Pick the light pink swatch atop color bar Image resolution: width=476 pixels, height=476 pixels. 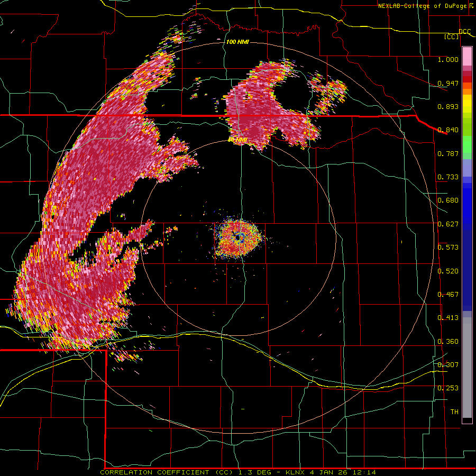coord(467,57)
